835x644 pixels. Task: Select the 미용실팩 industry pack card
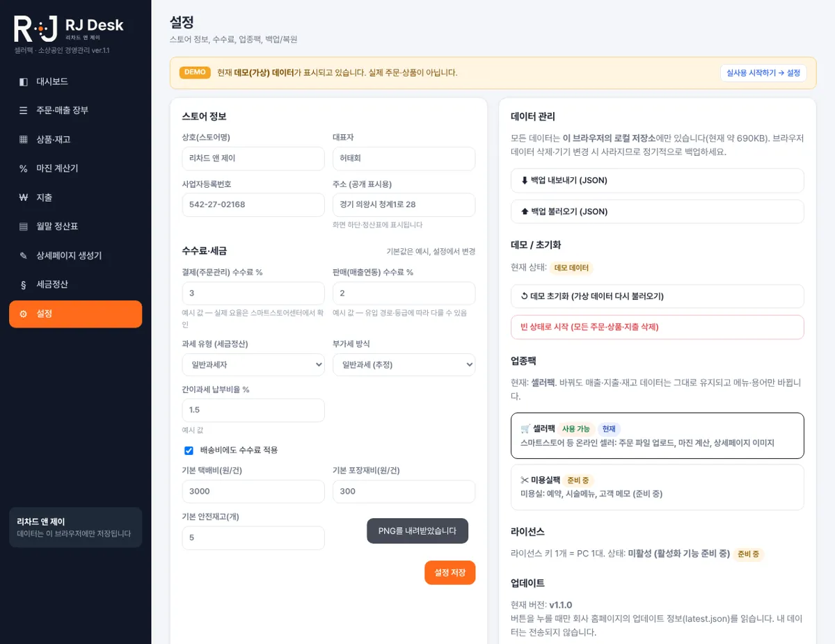tap(658, 487)
